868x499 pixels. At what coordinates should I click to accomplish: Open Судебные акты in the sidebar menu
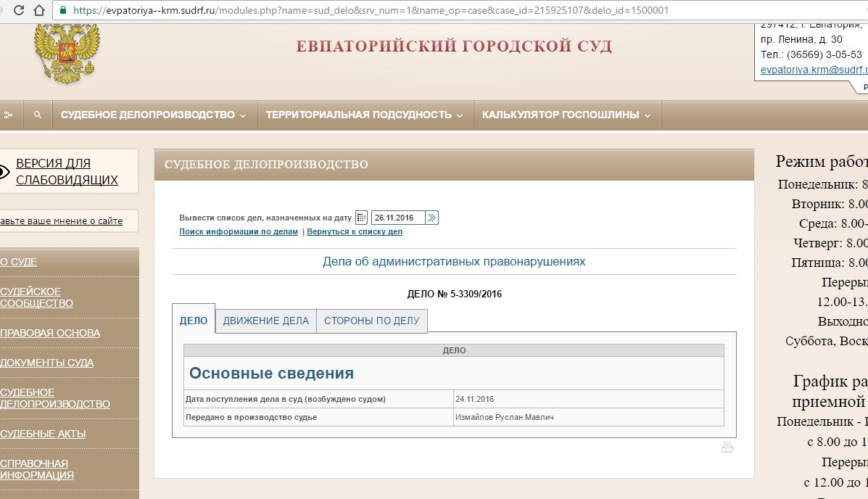click(44, 434)
